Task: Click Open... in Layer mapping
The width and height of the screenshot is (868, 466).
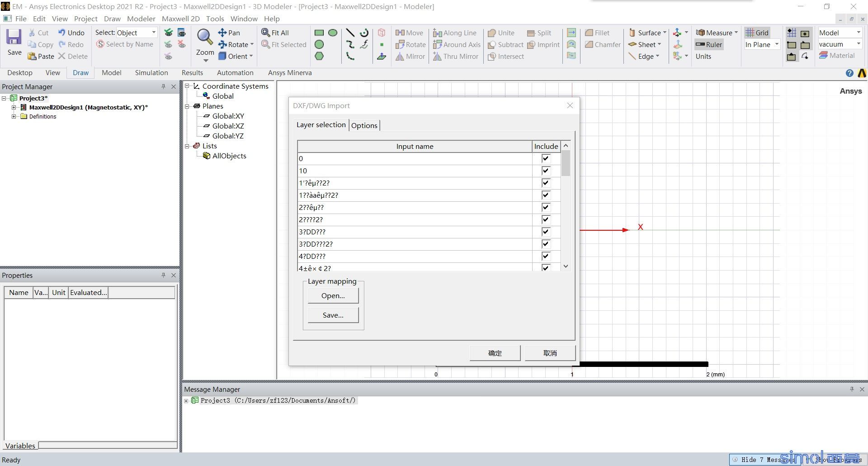Action: tap(333, 295)
